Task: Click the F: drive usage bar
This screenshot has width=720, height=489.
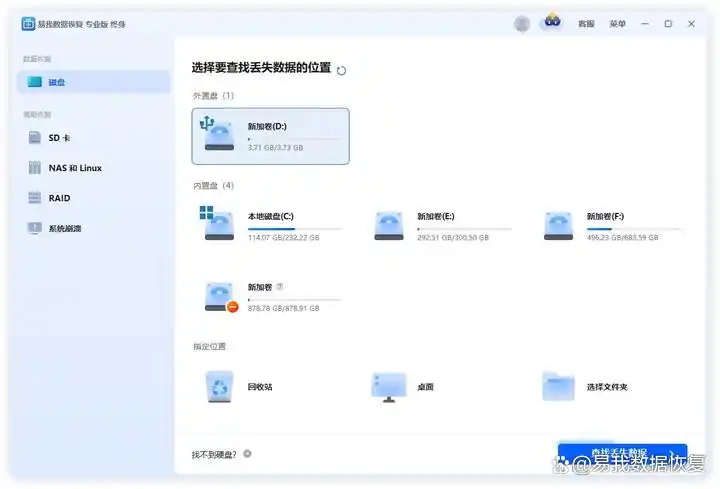Action: tap(633, 229)
